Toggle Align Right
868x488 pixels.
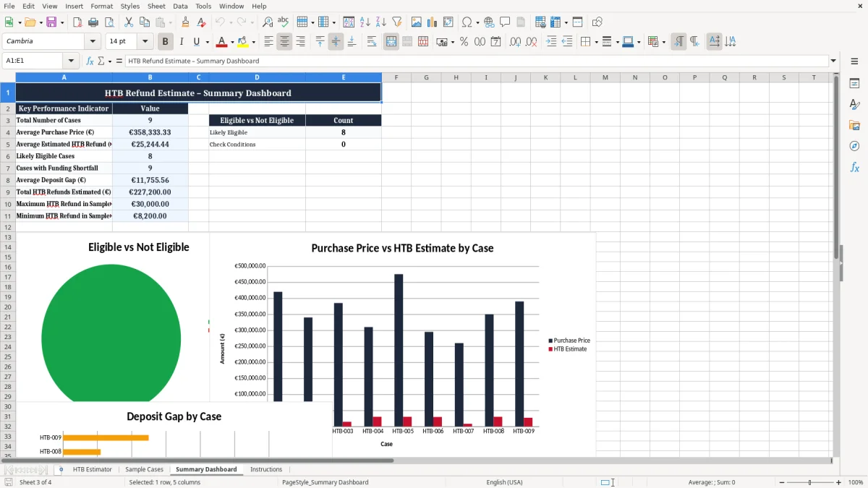[x=300, y=42]
